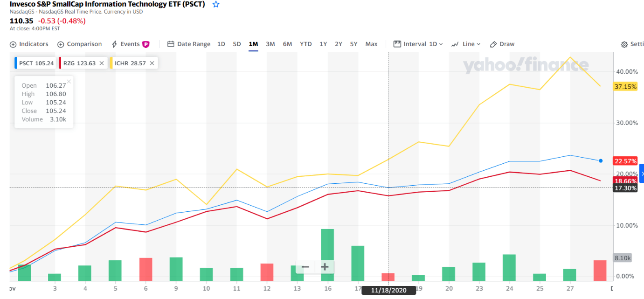Click the blue PSCT line endpoint dot
Image resolution: width=644 pixels, height=299 pixels.
601,161
